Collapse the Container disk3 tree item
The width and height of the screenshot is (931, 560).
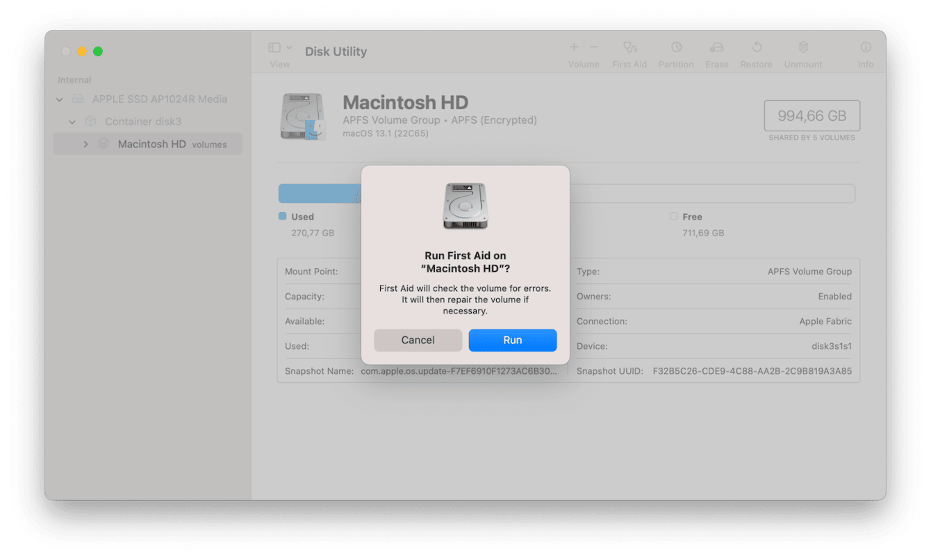coord(72,121)
